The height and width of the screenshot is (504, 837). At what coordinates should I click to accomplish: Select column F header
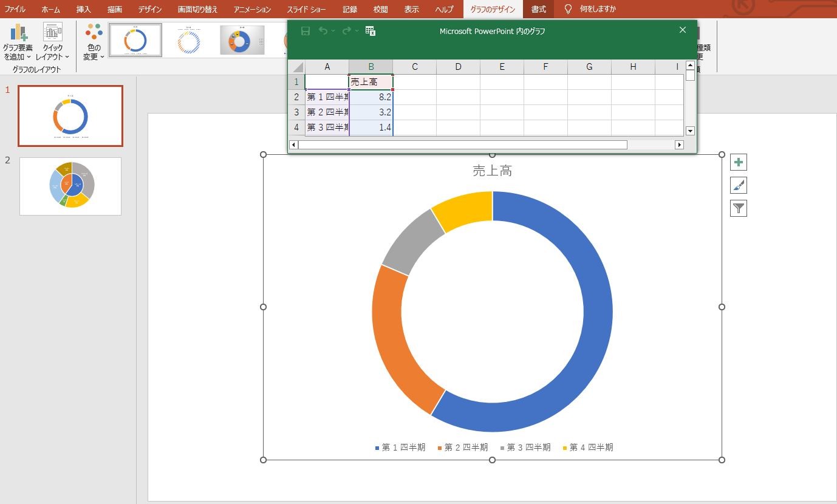click(x=546, y=67)
